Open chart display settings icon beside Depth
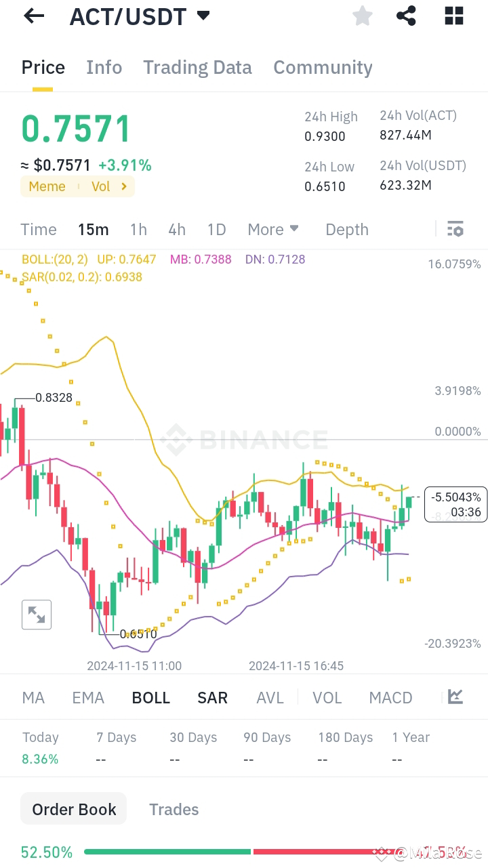The width and height of the screenshot is (488, 868). click(455, 229)
